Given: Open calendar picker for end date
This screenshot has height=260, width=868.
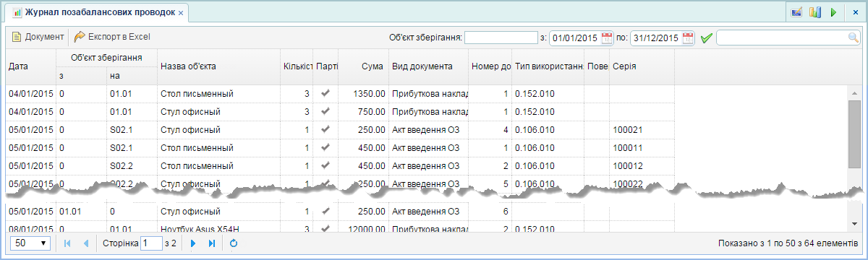Looking at the screenshot, I should pyautogui.click(x=688, y=38).
